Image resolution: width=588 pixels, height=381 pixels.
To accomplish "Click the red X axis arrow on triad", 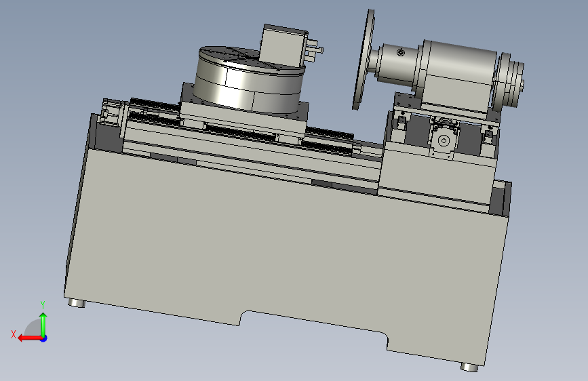I will pyautogui.click(x=29, y=338).
